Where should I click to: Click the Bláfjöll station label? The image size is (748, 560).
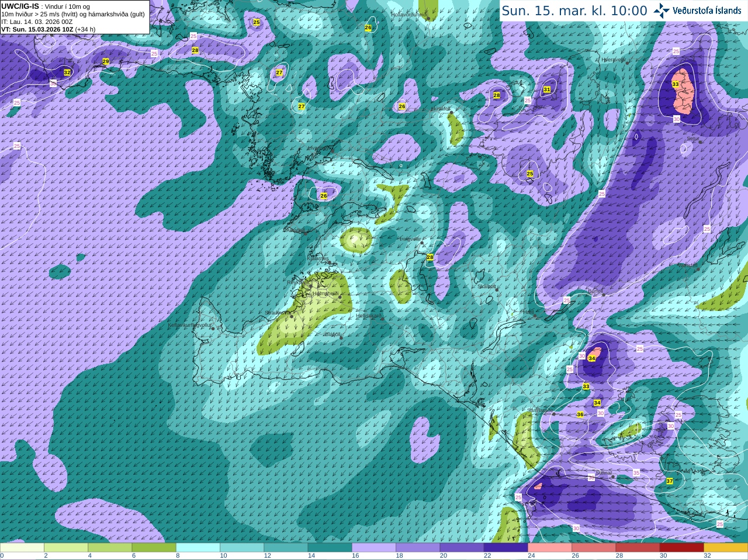click(x=333, y=334)
